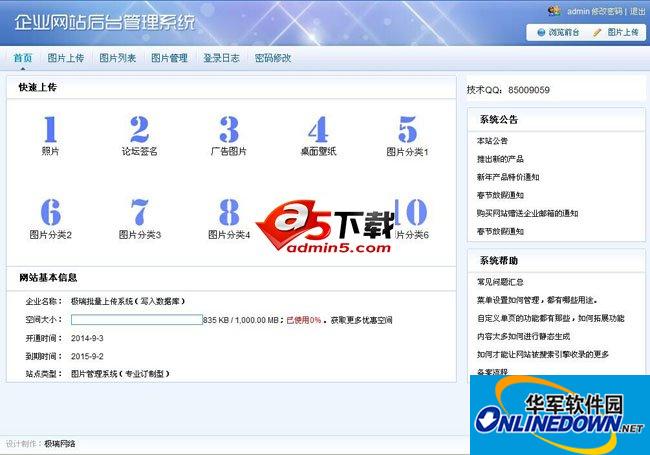Open the 新年产品特价通知 announcement
Screen dimensions: 650x455
(508, 177)
